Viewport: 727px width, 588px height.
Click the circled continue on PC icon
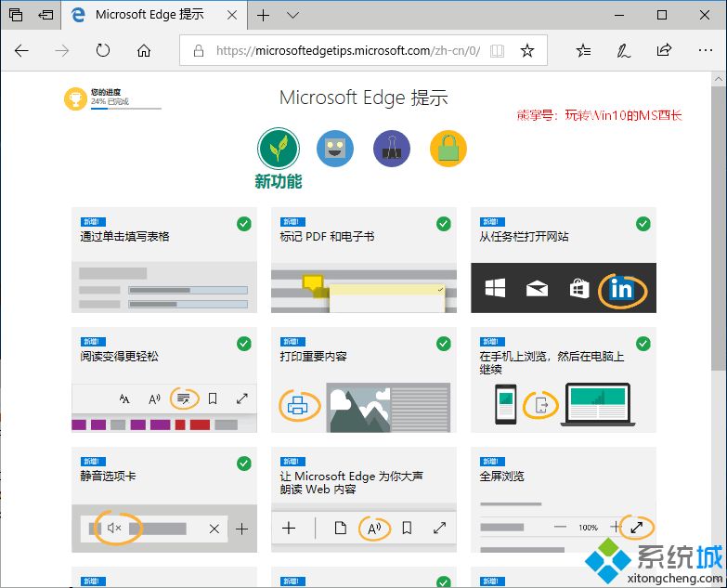tap(540, 405)
